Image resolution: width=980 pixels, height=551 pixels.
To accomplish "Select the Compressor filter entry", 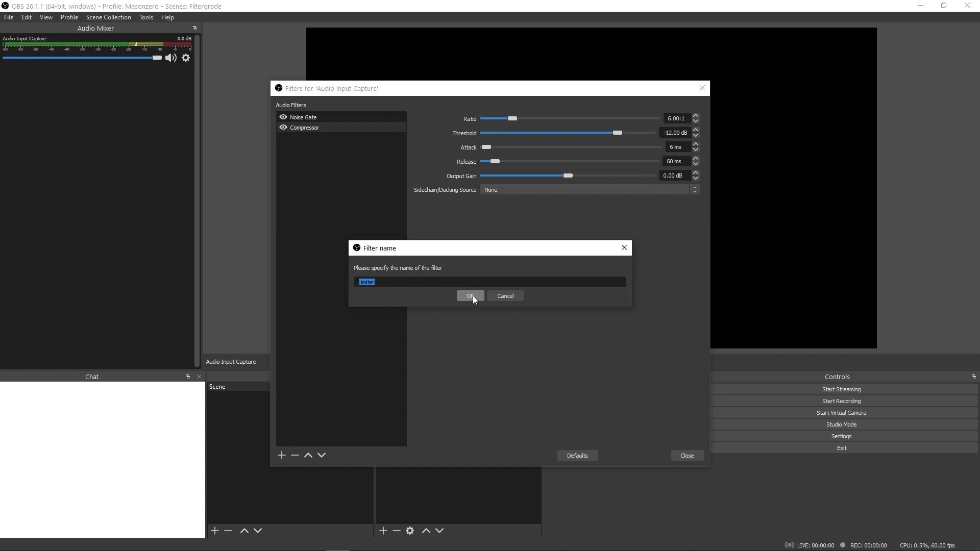I will pyautogui.click(x=304, y=127).
